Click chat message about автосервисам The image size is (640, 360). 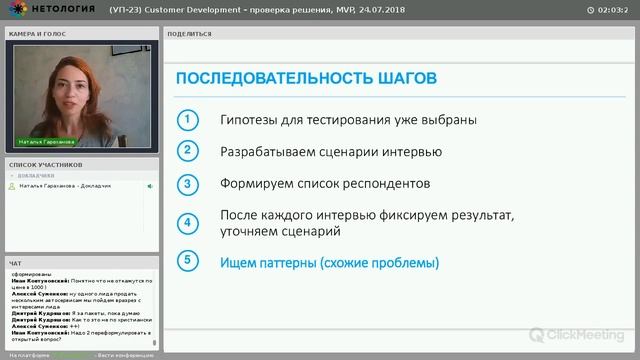76,300
